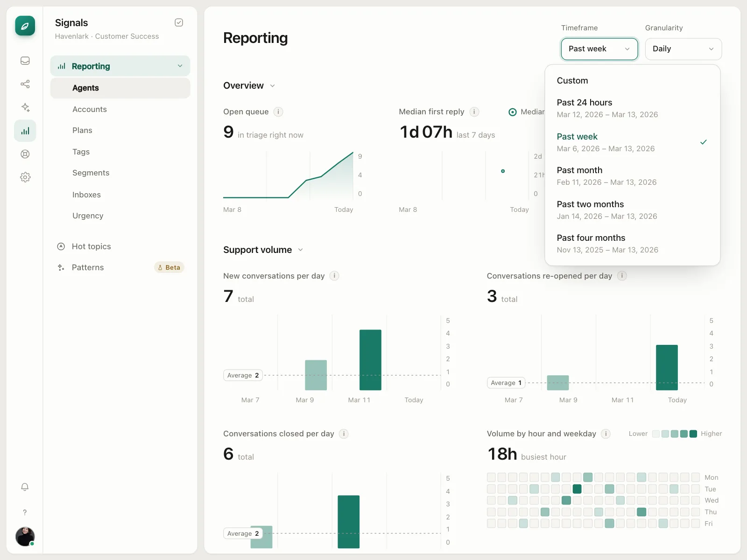Screen dimensions: 747x560
Task: Click the green leaf app logo
Action: 25,26
